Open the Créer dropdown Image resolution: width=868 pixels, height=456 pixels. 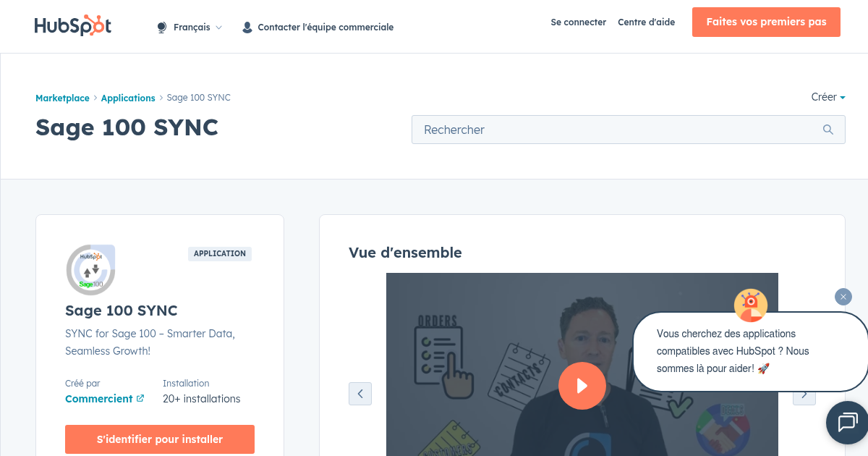point(827,97)
